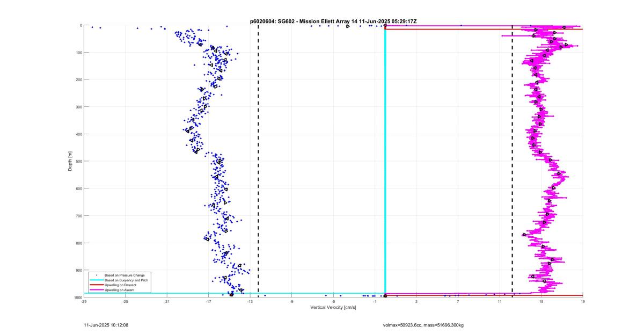Click the x-axis tick label '-13'
The image size is (644, 334).
click(x=250, y=301)
